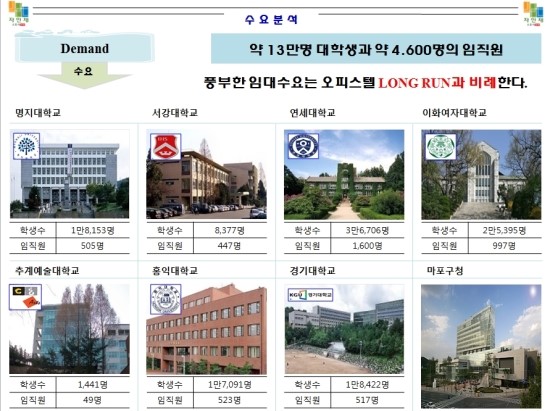Click the 학생수 label under Hongik University
Viewport: 550px width, 411px height.
point(170,385)
